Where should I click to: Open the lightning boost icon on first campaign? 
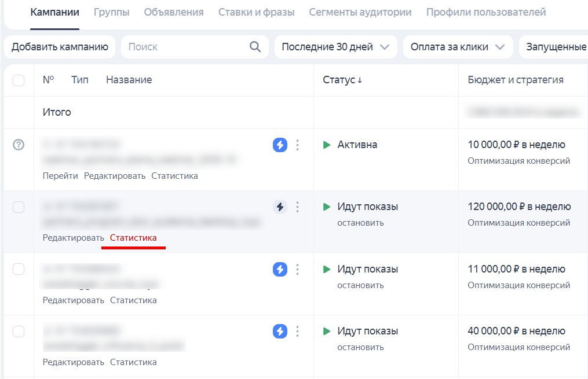(280, 145)
